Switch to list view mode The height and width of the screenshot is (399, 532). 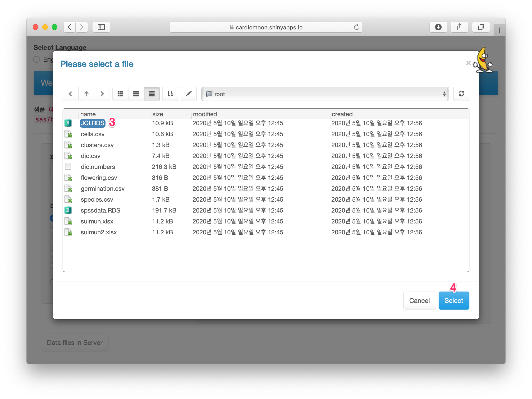[136, 94]
